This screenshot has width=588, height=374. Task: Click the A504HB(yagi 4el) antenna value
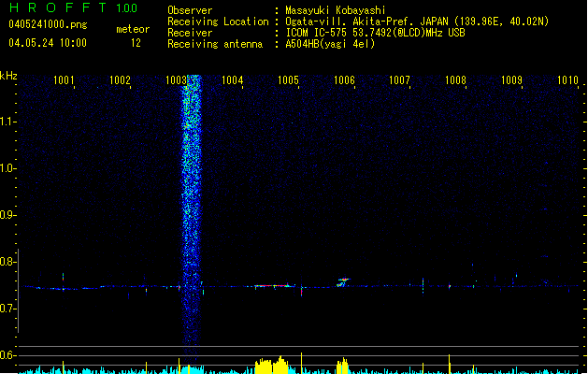(x=330, y=44)
